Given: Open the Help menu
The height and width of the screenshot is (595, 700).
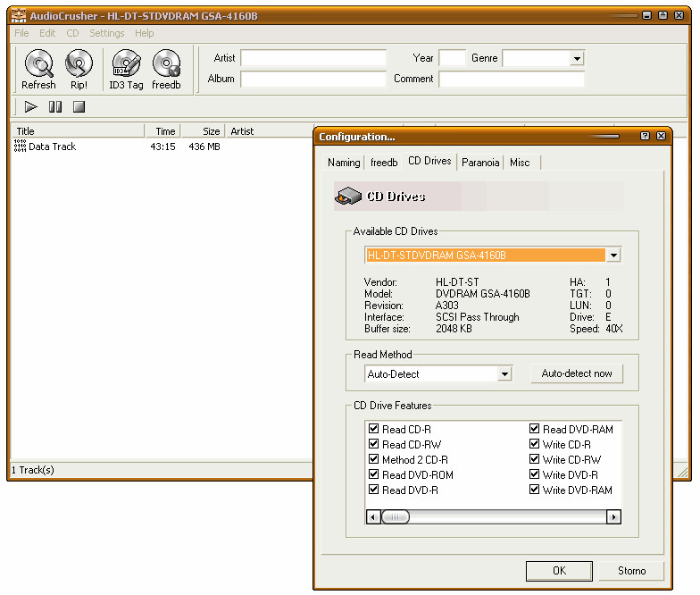Looking at the screenshot, I should (x=145, y=33).
